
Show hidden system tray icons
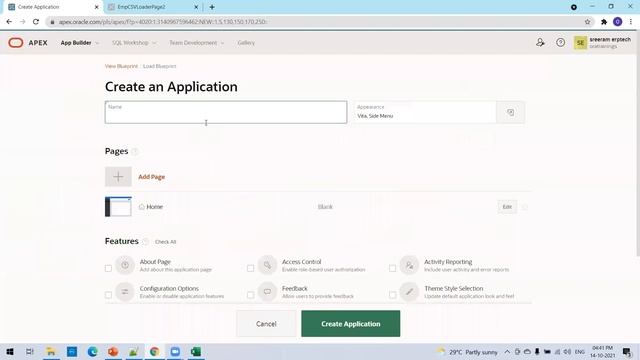point(507,351)
